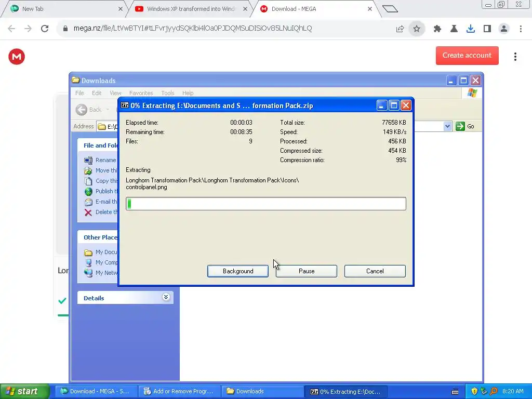532x399 pixels.
Task: Switch to Download - MEGA taskbar button
Action: pyautogui.click(x=96, y=391)
